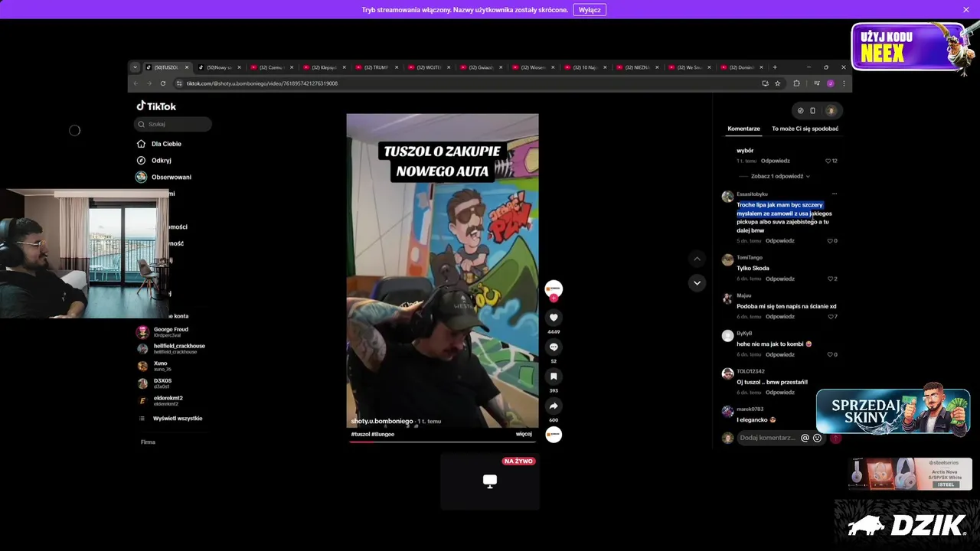Open the Chrome profile avatar
The height and width of the screenshot is (551, 980).
tap(830, 83)
